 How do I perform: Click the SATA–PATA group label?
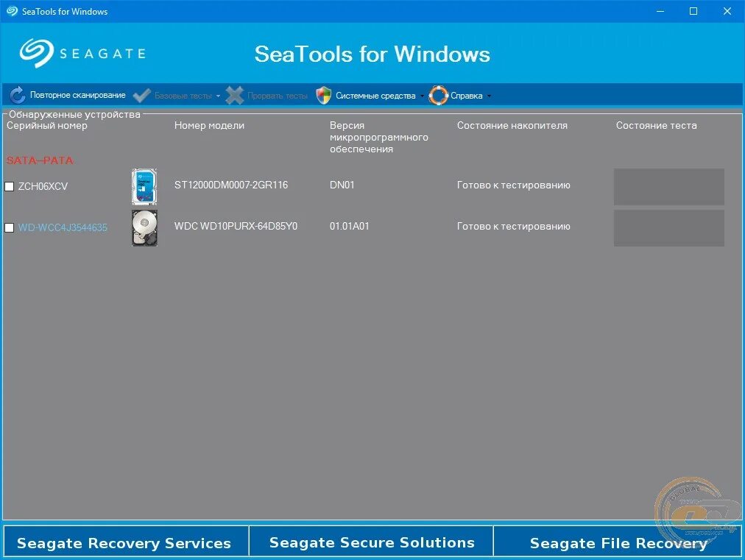[x=40, y=160]
